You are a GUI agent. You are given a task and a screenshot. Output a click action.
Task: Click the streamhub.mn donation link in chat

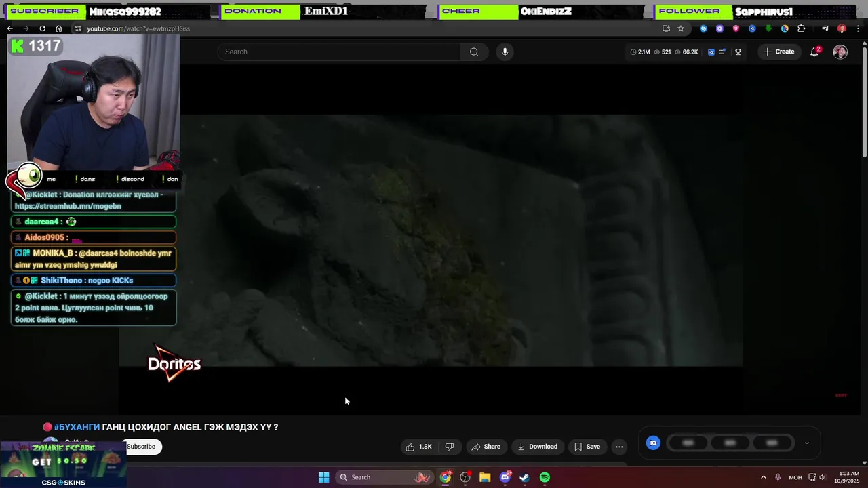(68, 206)
